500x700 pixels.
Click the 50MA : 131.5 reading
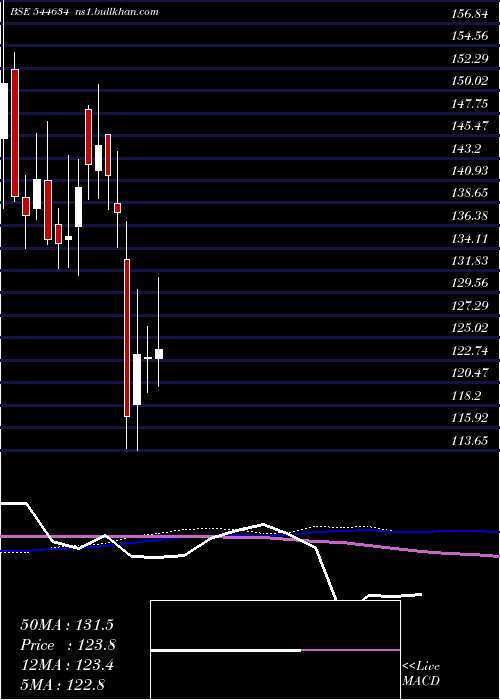tap(67, 625)
